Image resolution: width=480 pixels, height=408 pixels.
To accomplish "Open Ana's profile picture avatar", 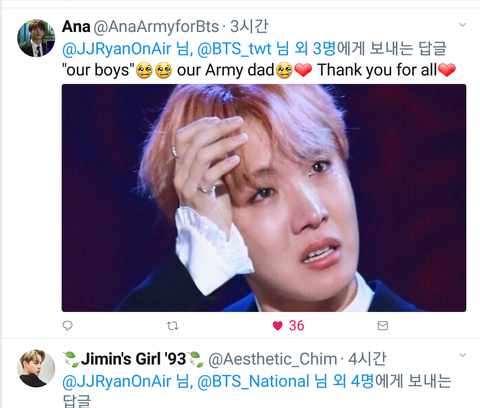I will 36,38.
